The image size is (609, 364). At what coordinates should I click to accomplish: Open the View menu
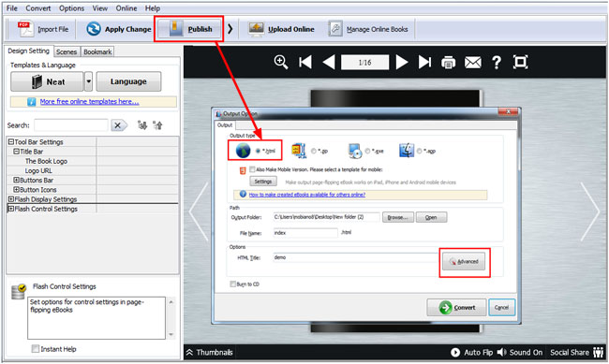click(x=100, y=8)
